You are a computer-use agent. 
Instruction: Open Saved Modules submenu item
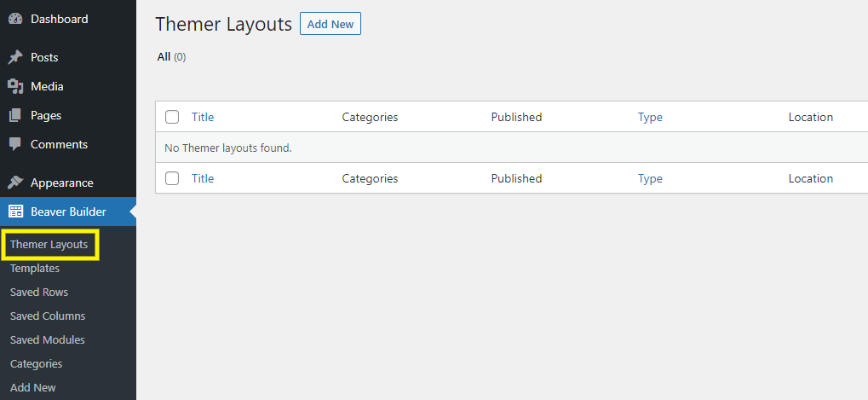pyautogui.click(x=48, y=339)
